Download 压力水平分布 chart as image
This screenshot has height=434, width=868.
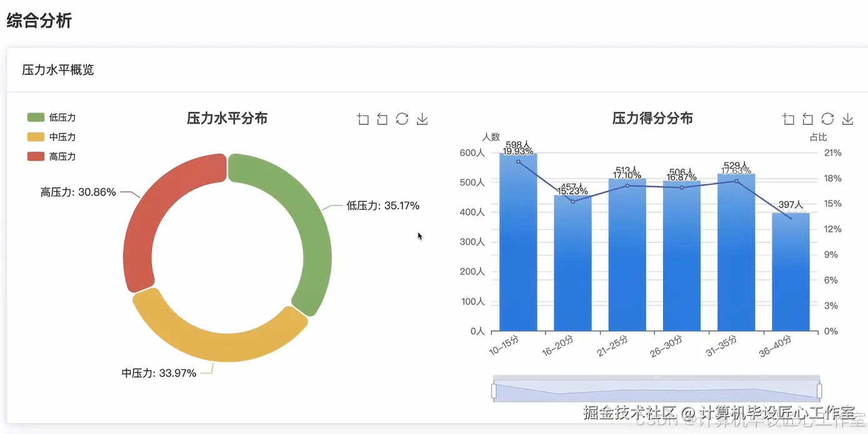422,119
